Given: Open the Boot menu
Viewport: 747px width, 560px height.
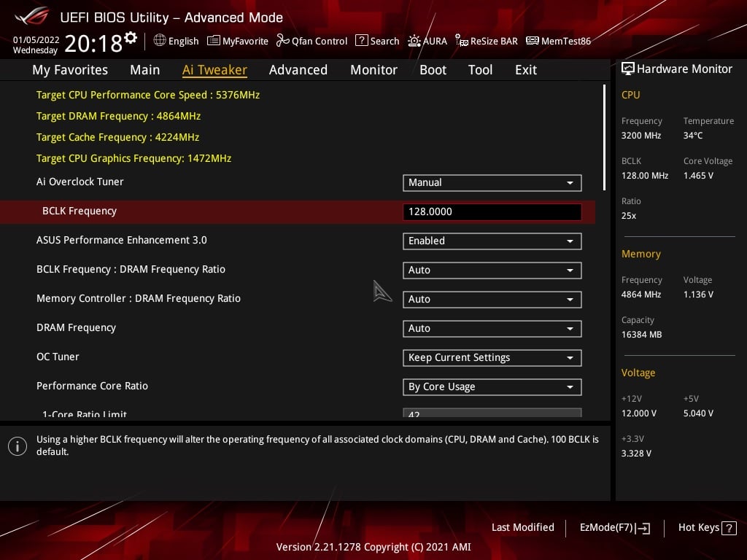Looking at the screenshot, I should 433,69.
